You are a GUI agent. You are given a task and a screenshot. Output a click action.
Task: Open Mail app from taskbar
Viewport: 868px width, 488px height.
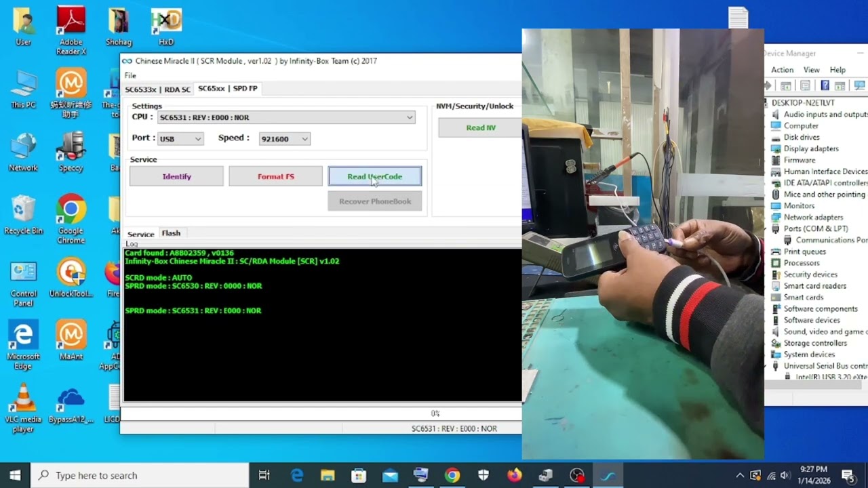[x=390, y=475]
